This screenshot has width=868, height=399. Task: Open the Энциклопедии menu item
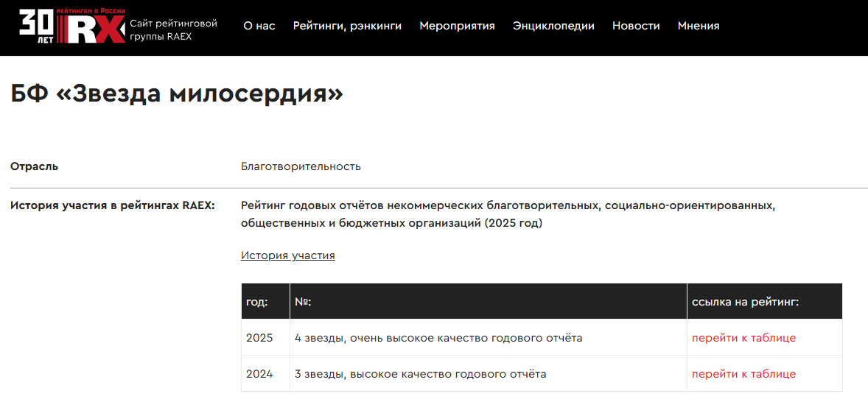pyautogui.click(x=553, y=26)
